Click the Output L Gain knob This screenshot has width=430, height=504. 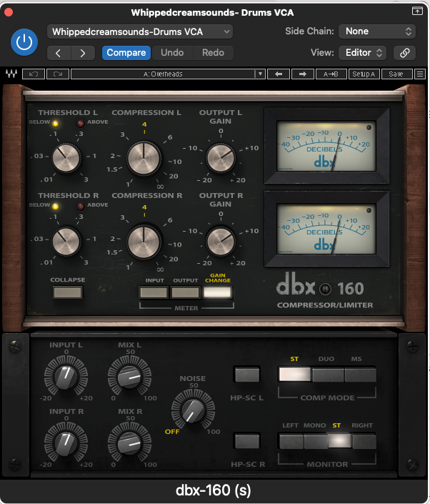[221, 158]
